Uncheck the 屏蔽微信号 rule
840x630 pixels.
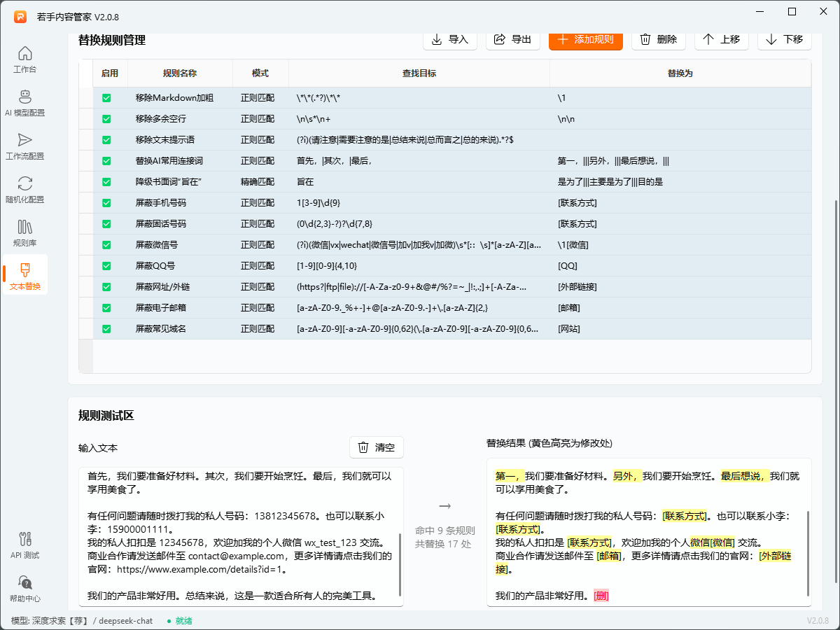pyautogui.click(x=106, y=244)
